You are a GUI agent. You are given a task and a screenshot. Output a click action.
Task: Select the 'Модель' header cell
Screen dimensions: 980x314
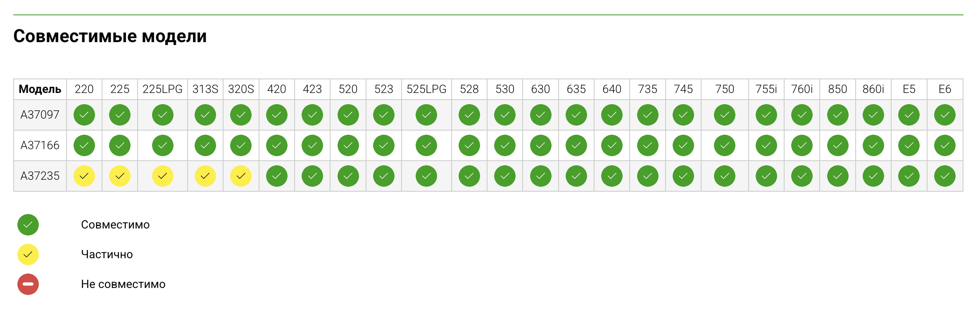point(40,89)
